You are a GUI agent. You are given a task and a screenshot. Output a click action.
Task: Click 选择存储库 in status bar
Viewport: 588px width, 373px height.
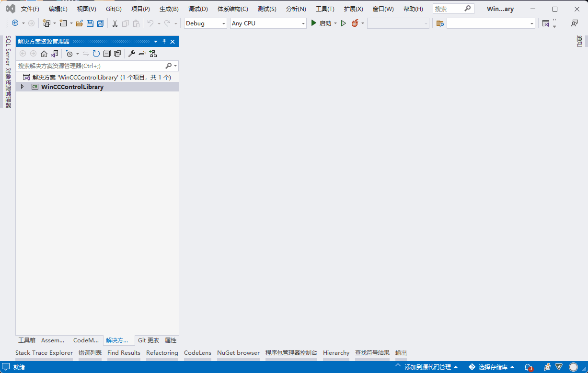pyautogui.click(x=491, y=367)
